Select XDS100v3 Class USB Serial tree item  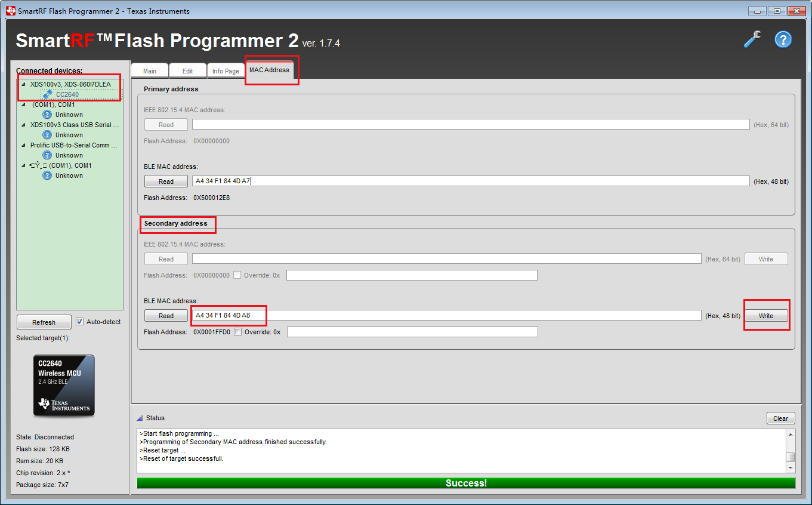[75, 125]
